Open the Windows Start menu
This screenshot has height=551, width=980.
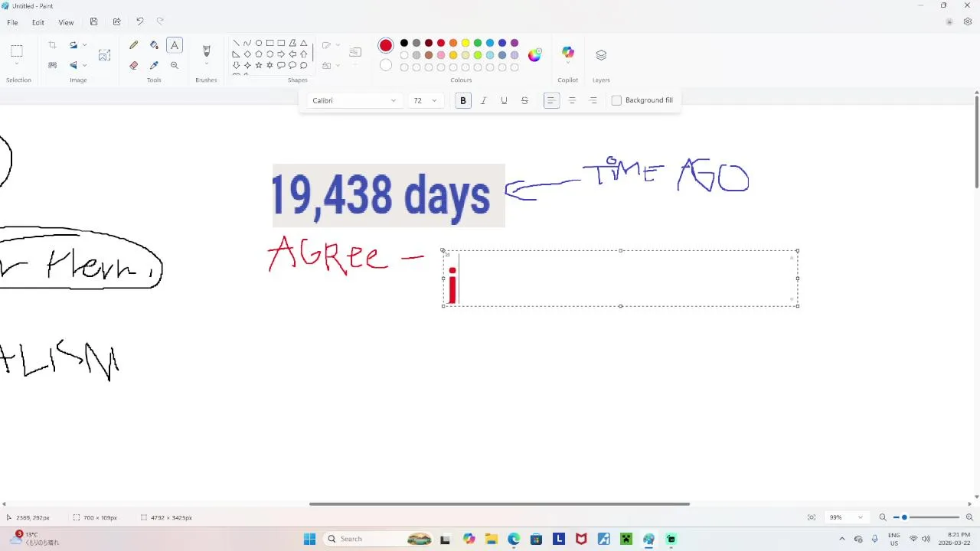(x=309, y=539)
